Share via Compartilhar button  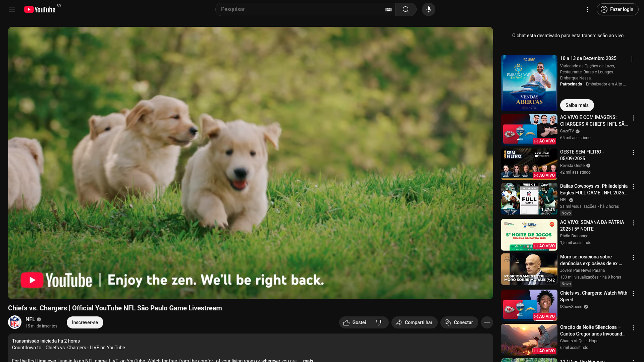coord(414,322)
